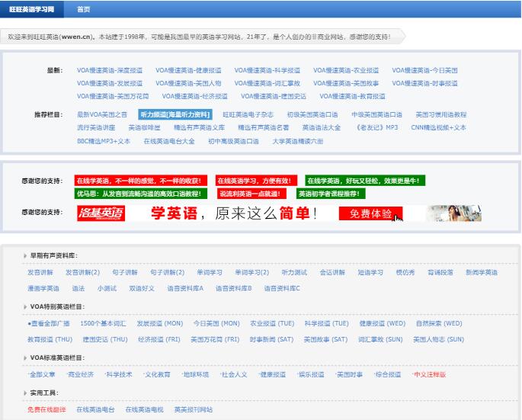Click 学英语，原来这么简单 banner text
Image resolution: width=522 pixels, height=420 pixels.
click(x=234, y=213)
